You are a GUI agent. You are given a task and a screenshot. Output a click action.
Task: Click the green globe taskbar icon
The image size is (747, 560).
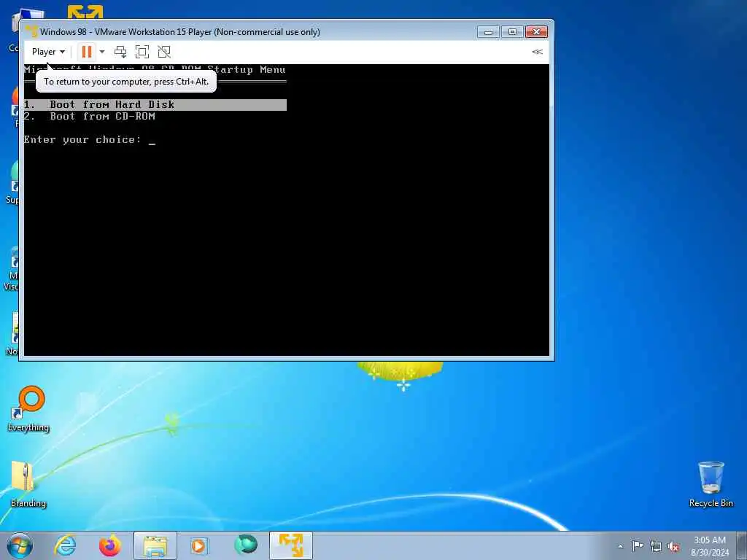pos(246,545)
